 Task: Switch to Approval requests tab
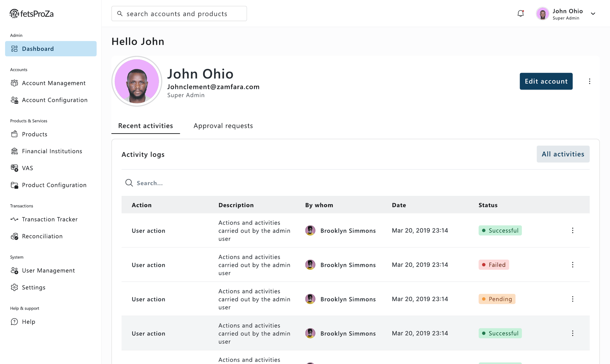click(x=223, y=126)
